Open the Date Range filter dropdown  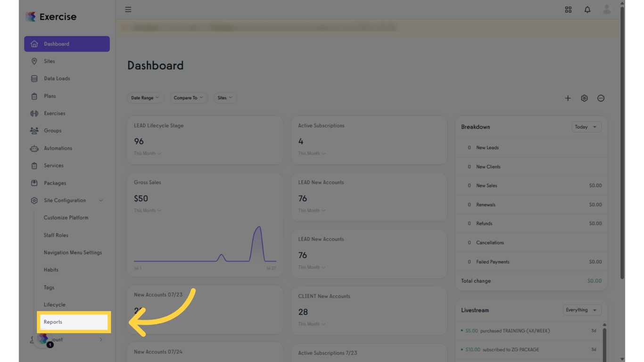(x=145, y=98)
